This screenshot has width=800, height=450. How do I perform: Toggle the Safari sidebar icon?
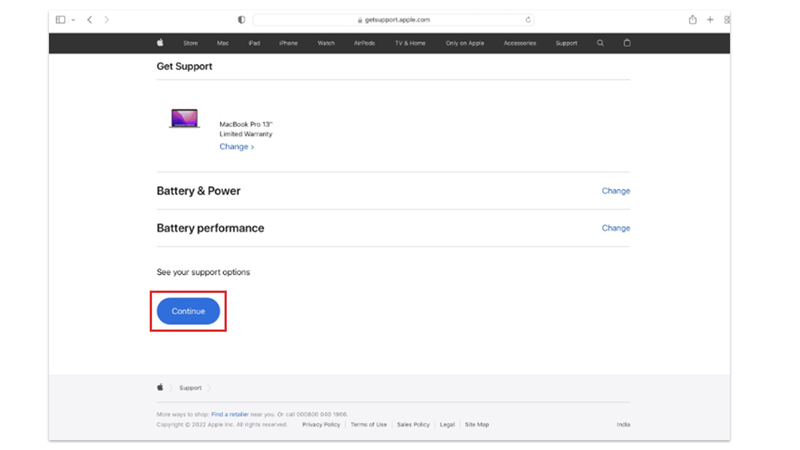tap(60, 19)
